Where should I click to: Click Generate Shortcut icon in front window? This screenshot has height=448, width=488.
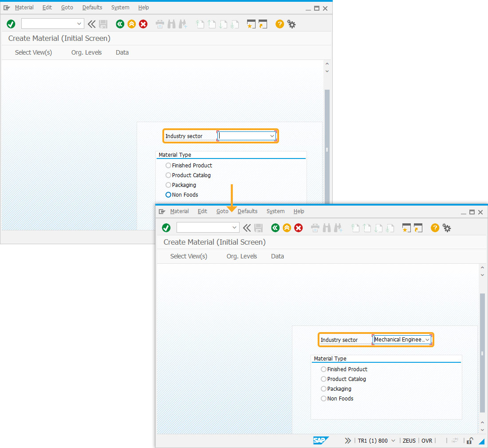point(418,228)
